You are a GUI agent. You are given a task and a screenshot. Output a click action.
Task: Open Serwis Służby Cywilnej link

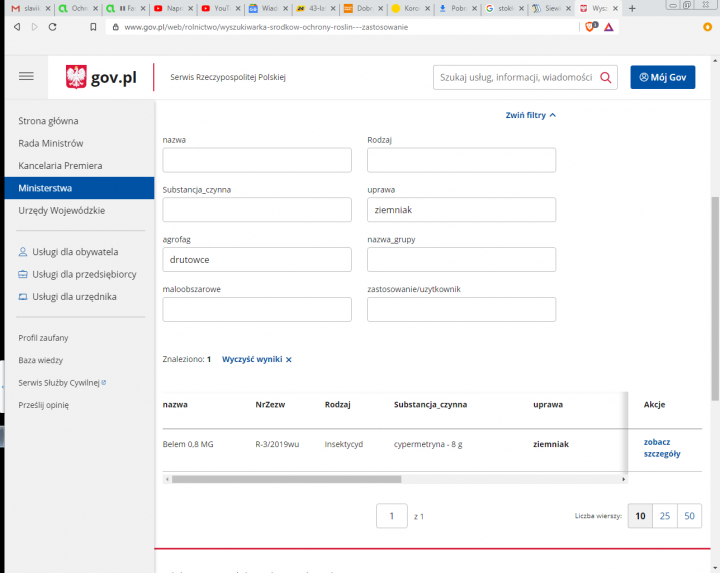coord(60,382)
